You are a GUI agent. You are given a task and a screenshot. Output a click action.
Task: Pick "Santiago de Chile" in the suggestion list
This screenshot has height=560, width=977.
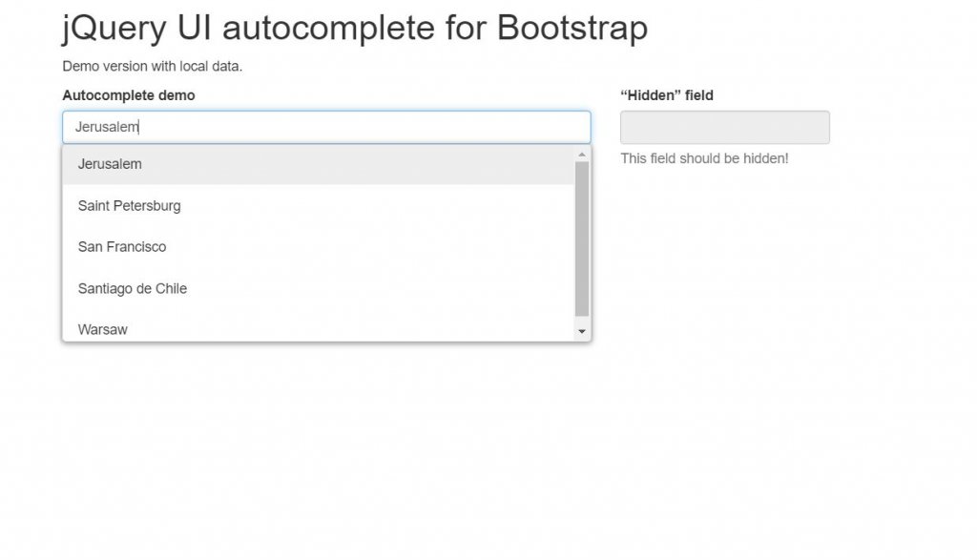pos(132,288)
